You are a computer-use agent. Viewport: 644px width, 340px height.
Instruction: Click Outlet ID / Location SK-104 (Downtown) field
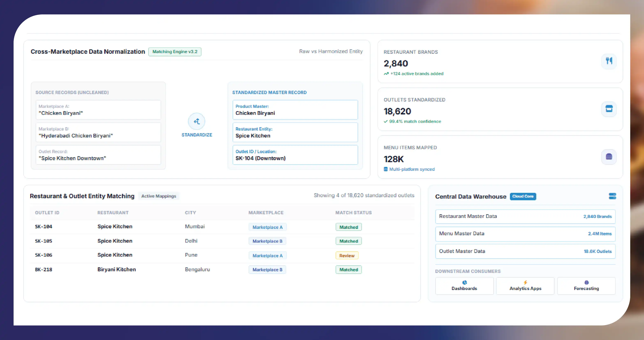coord(295,155)
